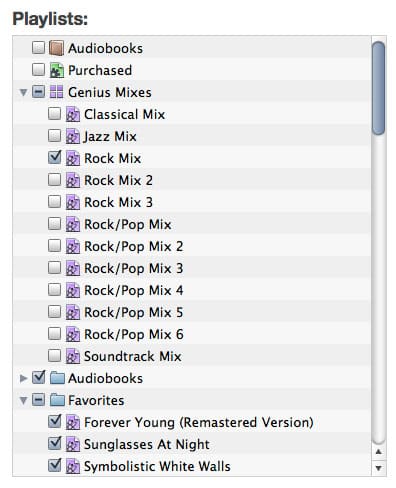Click the Jazz Mix playlist icon
The image size is (396, 488).
tap(72, 136)
